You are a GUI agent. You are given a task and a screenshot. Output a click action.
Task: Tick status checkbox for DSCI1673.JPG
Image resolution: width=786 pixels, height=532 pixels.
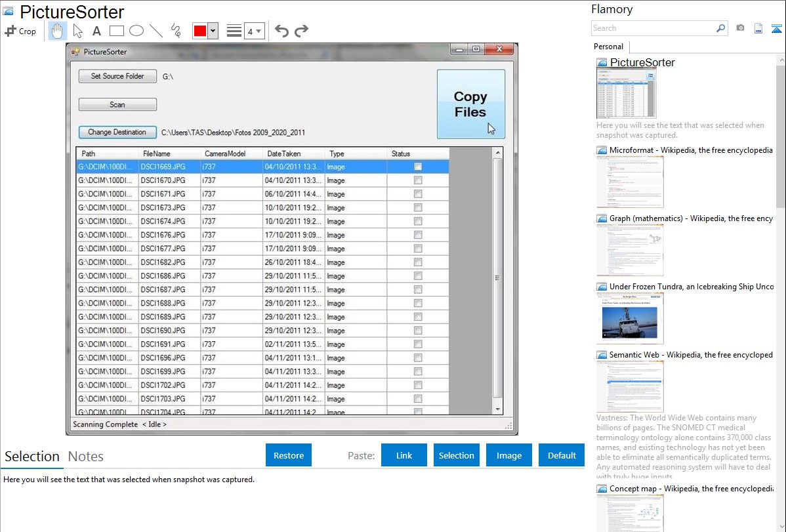pos(418,207)
